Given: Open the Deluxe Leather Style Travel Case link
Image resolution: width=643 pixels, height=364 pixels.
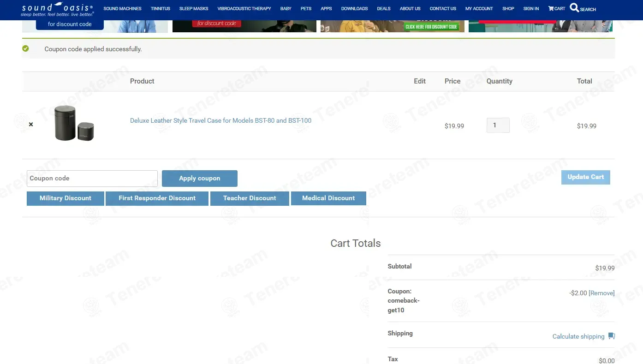Looking at the screenshot, I should click(x=220, y=120).
